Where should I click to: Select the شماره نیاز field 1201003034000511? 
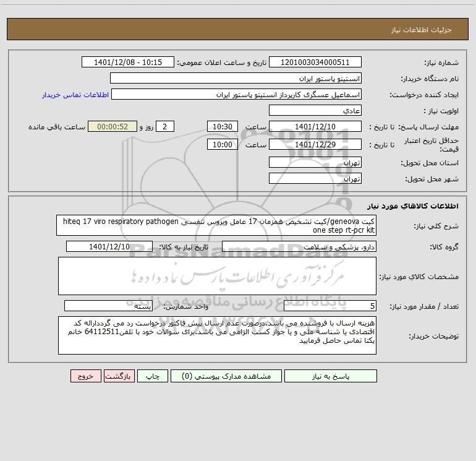tap(315, 62)
